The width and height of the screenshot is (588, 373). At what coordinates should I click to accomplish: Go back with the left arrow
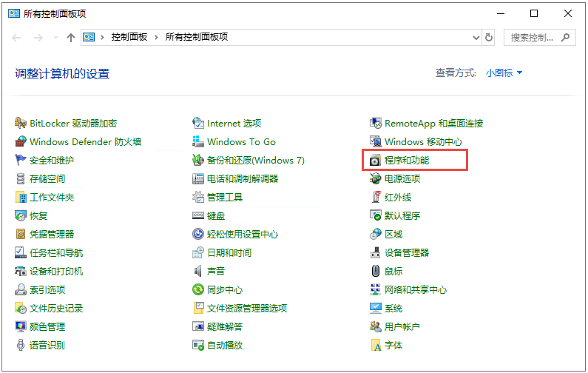tap(16, 38)
